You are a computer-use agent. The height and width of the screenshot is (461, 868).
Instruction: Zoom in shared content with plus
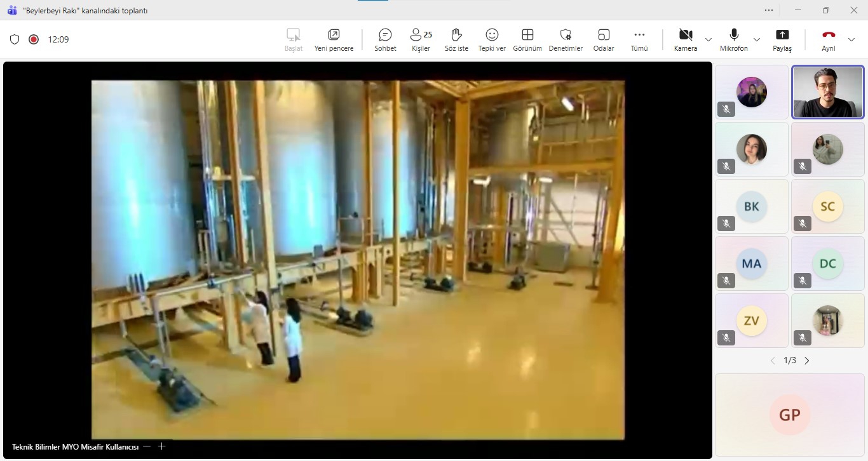[x=161, y=446]
